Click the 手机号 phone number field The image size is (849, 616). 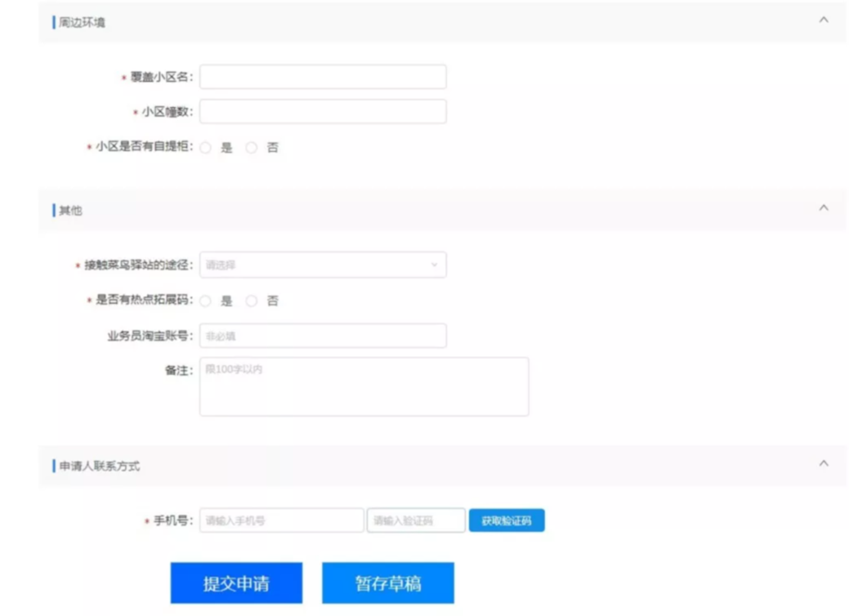pyautogui.click(x=281, y=520)
